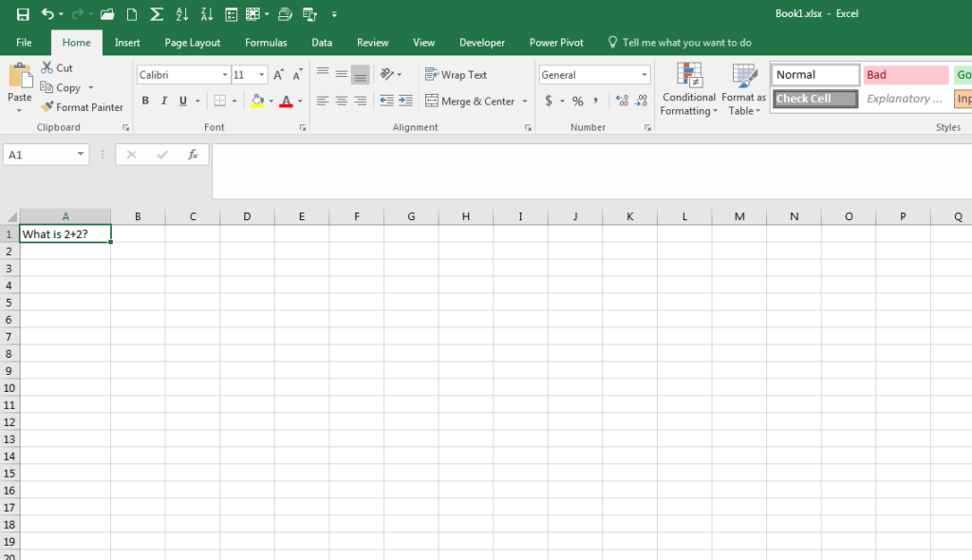The width and height of the screenshot is (972, 560).
Task: Apply accounting dollar format
Action: point(549,101)
